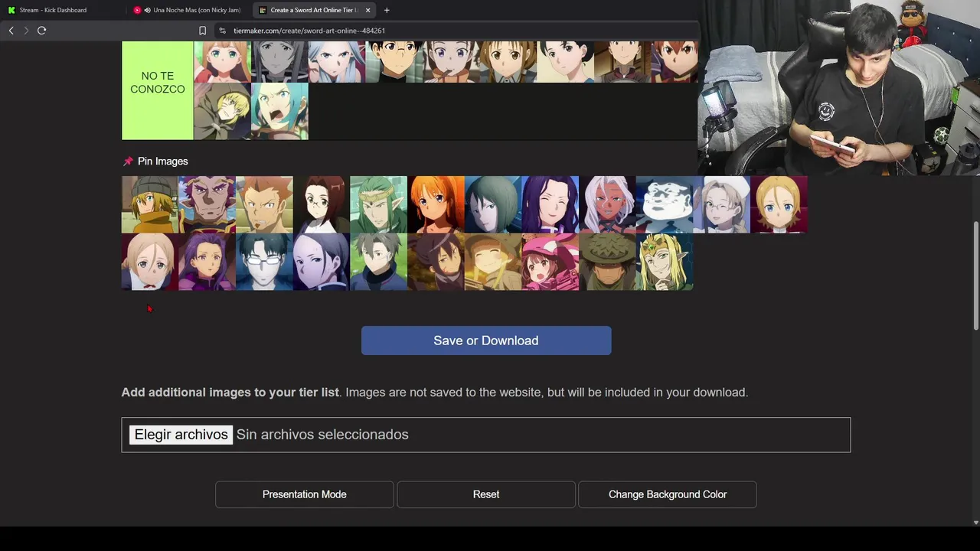980x551 pixels.
Task: Select the spiky orange-brown haired man thumbnail
Action: (x=264, y=204)
